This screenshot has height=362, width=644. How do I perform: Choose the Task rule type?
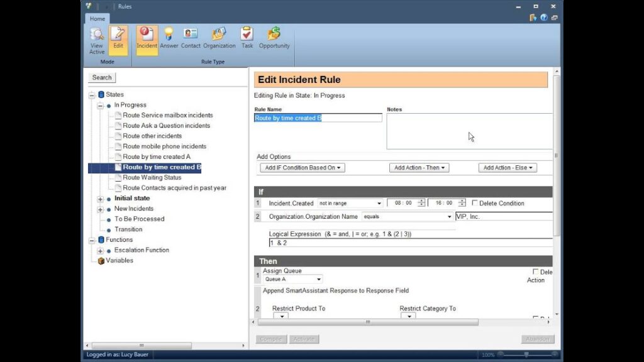(247, 38)
